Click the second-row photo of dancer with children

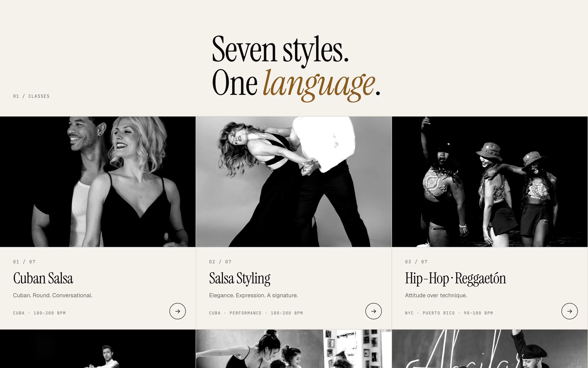click(x=294, y=349)
